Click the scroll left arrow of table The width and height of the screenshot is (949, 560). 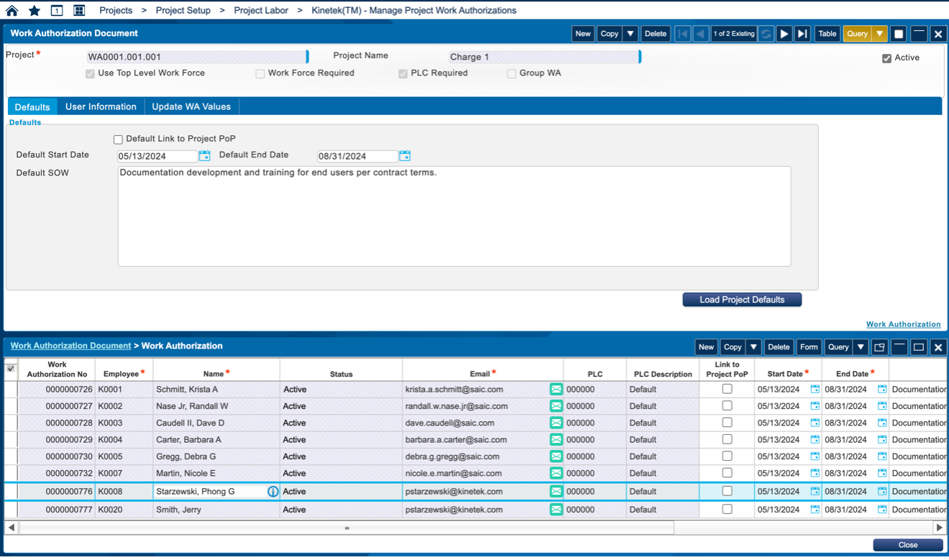[x=11, y=528]
